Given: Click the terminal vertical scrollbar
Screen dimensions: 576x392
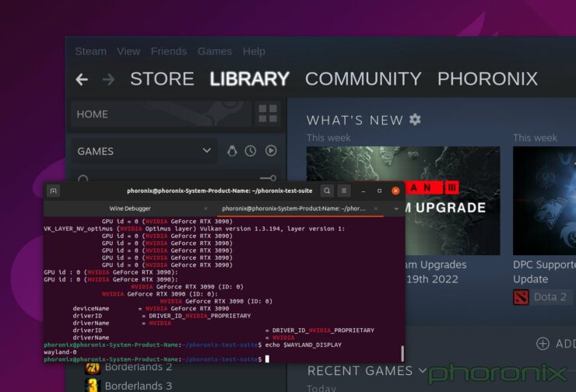Looking at the screenshot, I should [x=402, y=353].
